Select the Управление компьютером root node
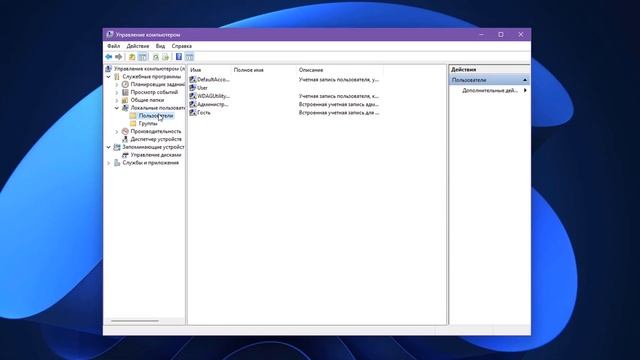Screen dimensions: 640x360 coord(149,69)
